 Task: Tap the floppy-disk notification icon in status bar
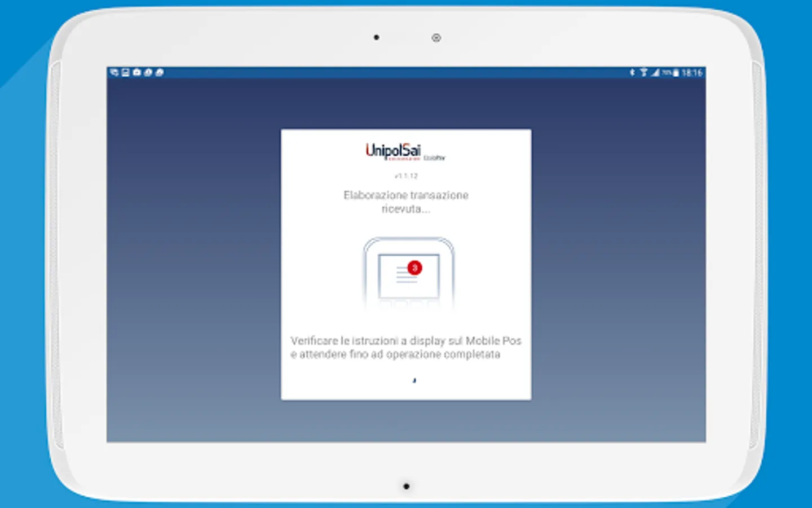tap(126, 72)
